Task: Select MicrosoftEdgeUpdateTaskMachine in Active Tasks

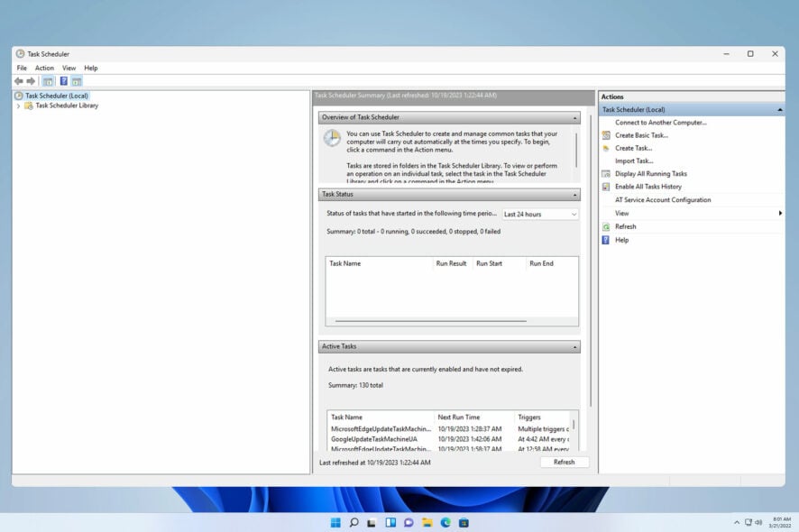Action: click(378, 428)
